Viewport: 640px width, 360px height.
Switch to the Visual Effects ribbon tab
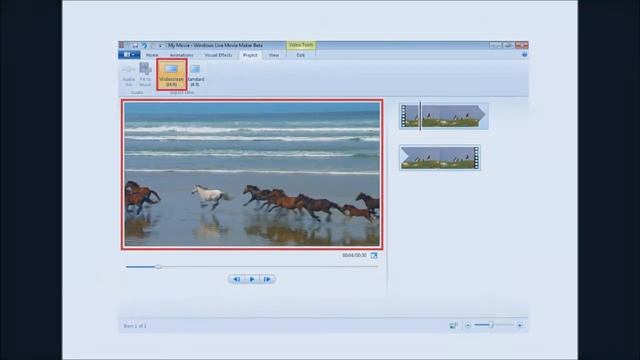click(218, 55)
